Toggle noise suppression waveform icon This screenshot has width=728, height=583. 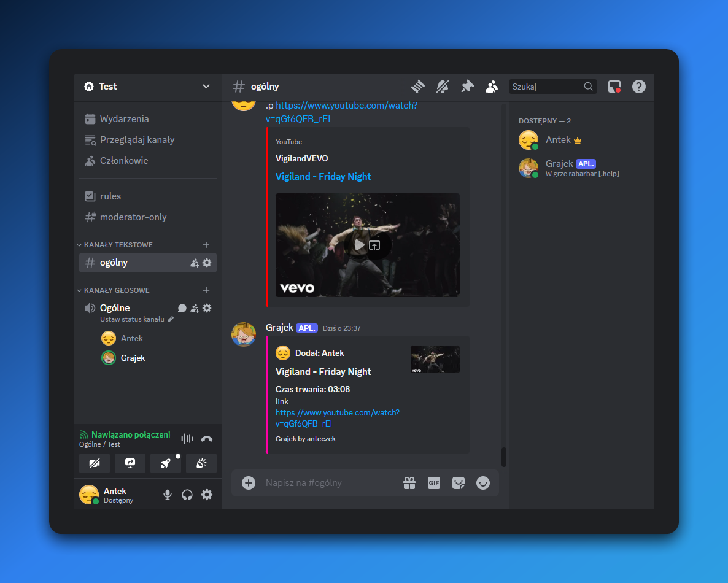coord(187,439)
